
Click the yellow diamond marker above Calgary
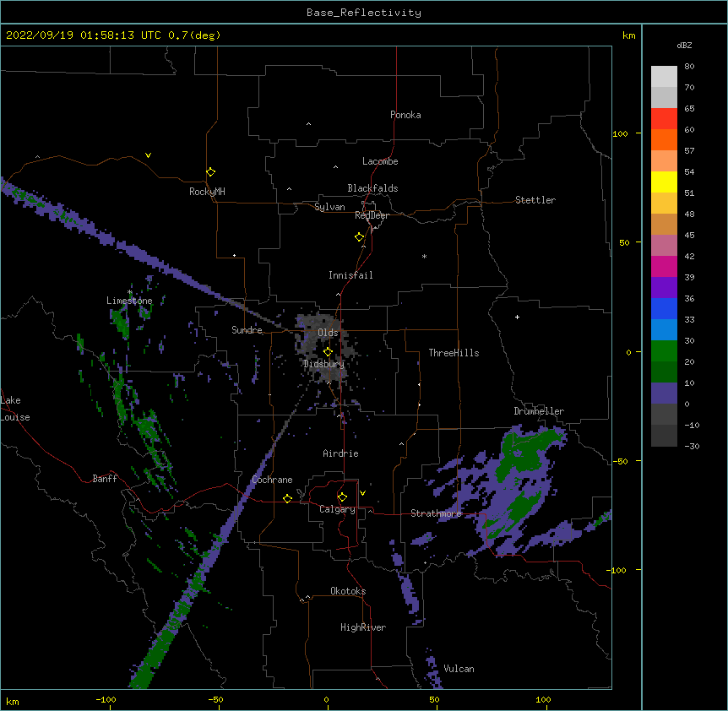tap(342, 497)
